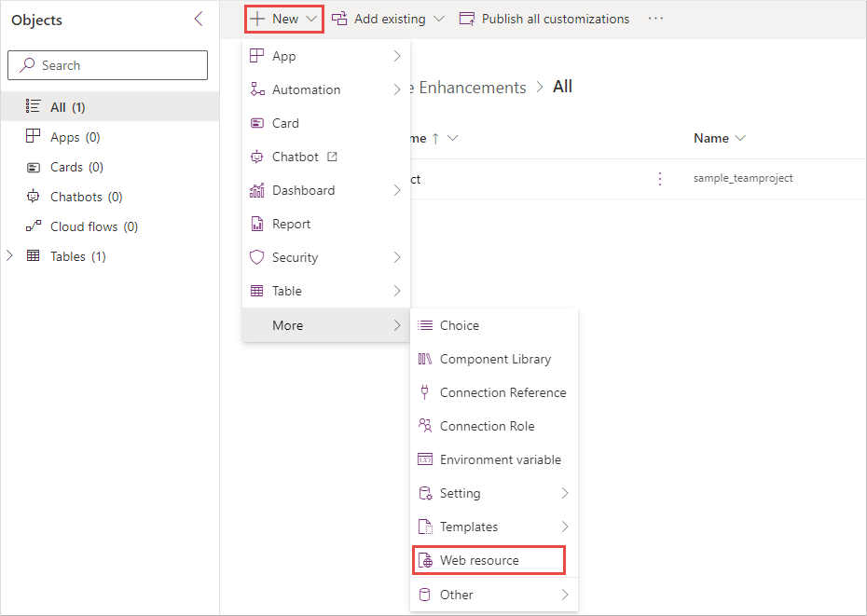Click the Table grid icon in the menu

click(x=257, y=291)
